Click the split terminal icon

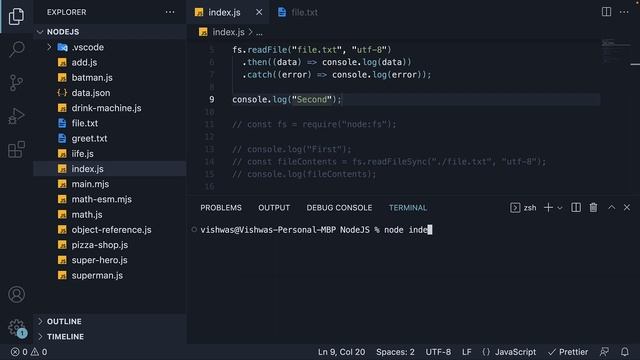point(576,208)
